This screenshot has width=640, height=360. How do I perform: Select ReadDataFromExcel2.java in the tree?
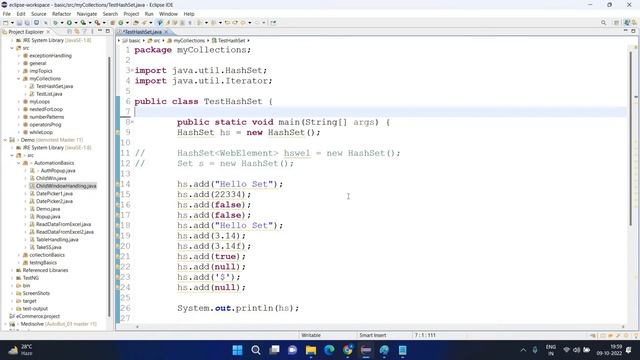[64, 232]
